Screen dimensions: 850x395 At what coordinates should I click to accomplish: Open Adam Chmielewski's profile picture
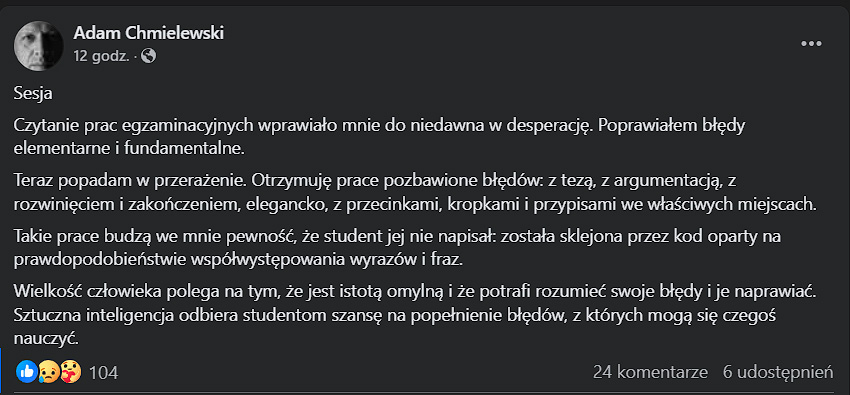click(38, 46)
